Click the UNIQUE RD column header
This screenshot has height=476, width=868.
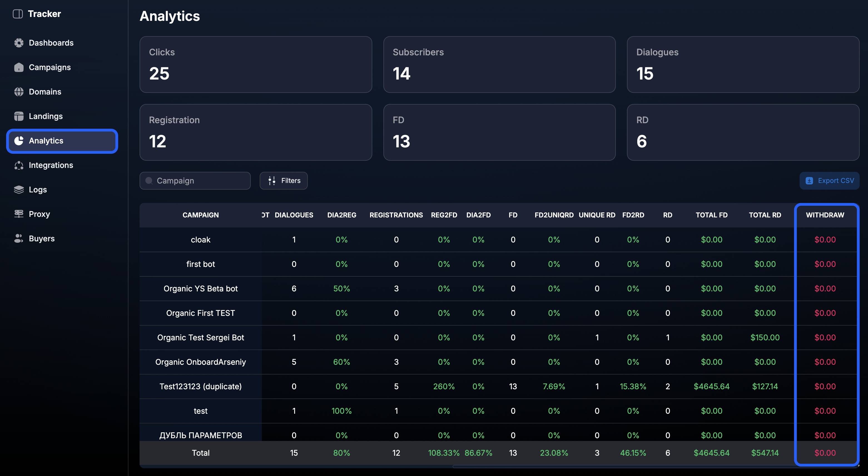(597, 215)
